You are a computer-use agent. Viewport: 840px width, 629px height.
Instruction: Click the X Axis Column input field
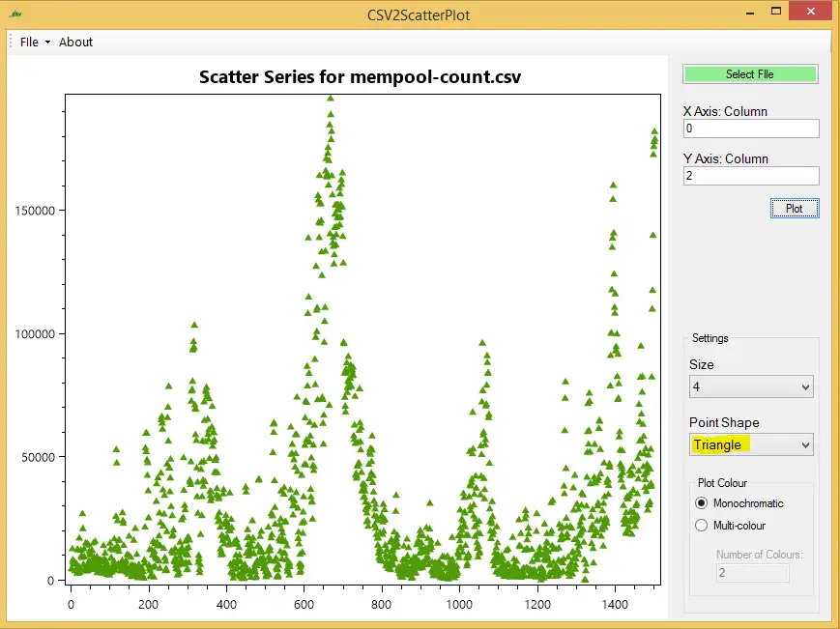click(750, 129)
